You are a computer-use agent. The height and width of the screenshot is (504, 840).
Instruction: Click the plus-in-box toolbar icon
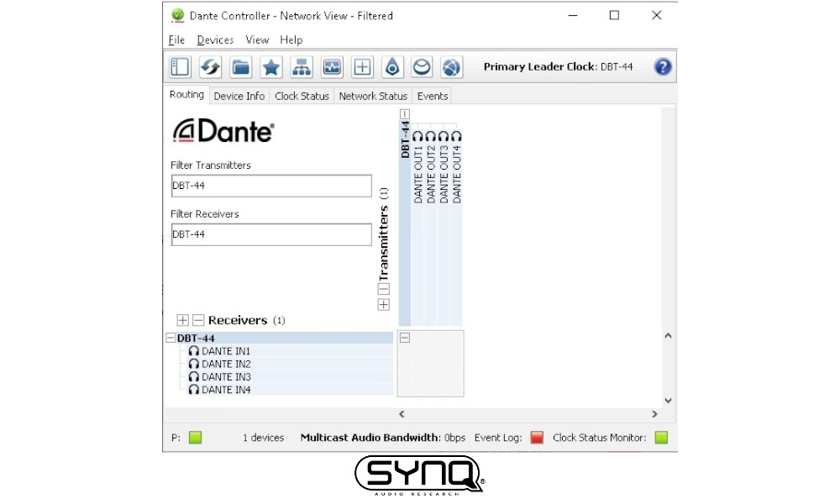(362, 67)
